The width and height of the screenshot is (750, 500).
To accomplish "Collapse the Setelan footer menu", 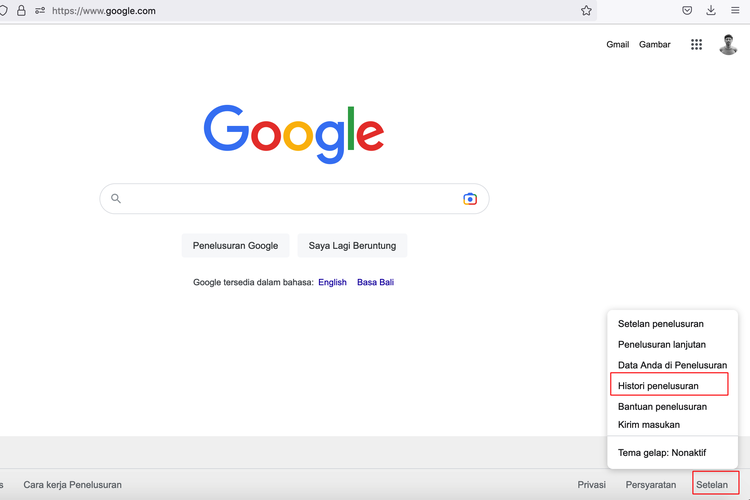I will click(712, 485).
